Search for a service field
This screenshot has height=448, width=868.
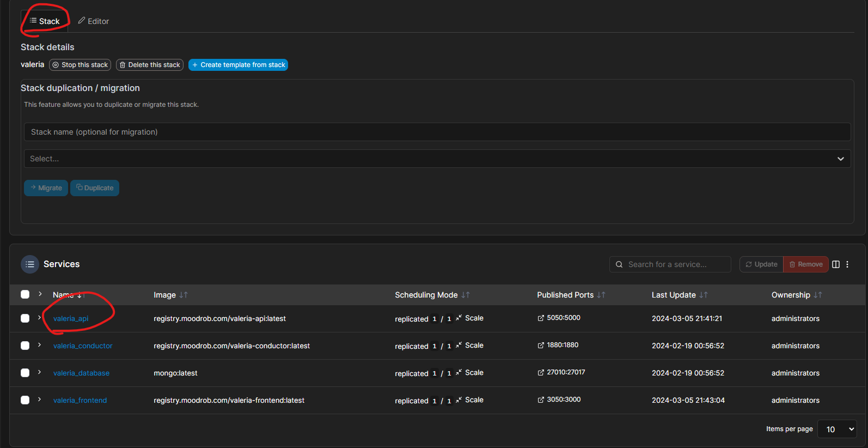pos(670,264)
